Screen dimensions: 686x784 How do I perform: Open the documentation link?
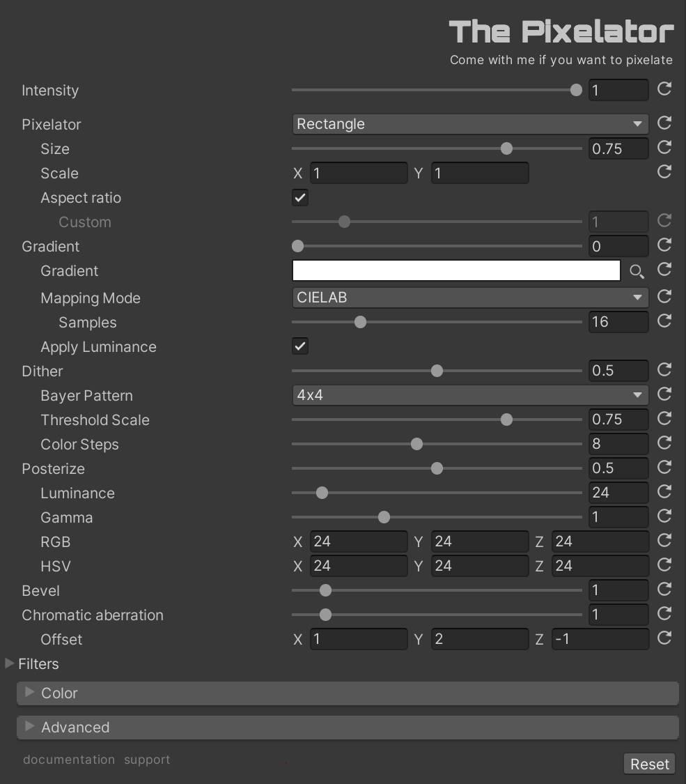coord(69,760)
